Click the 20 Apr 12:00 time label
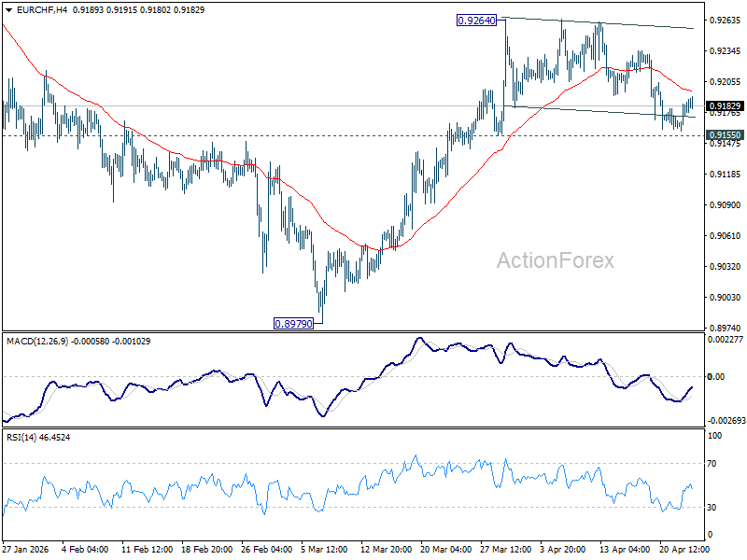The height and width of the screenshot is (560, 747). click(x=684, y=549)
